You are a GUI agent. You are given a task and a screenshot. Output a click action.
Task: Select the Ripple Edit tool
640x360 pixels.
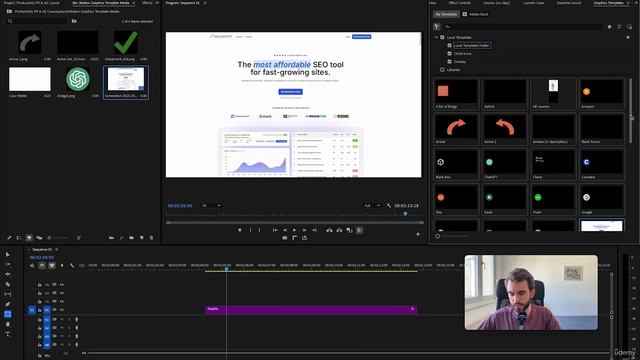[x=8, y=274]
